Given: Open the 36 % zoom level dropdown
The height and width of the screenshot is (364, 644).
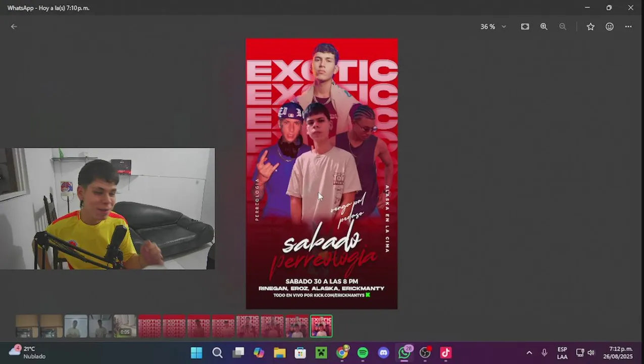Looking at the screenshot, I should tap(493, 27).
